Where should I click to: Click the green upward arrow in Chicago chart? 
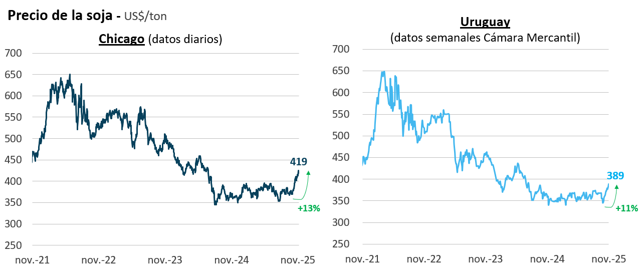(306, 185)
